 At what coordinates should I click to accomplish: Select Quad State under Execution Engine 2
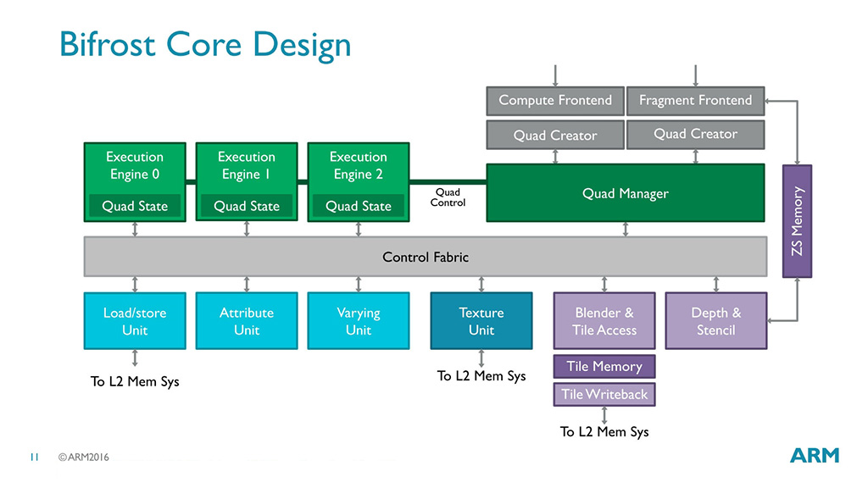[x=359, y=206]
